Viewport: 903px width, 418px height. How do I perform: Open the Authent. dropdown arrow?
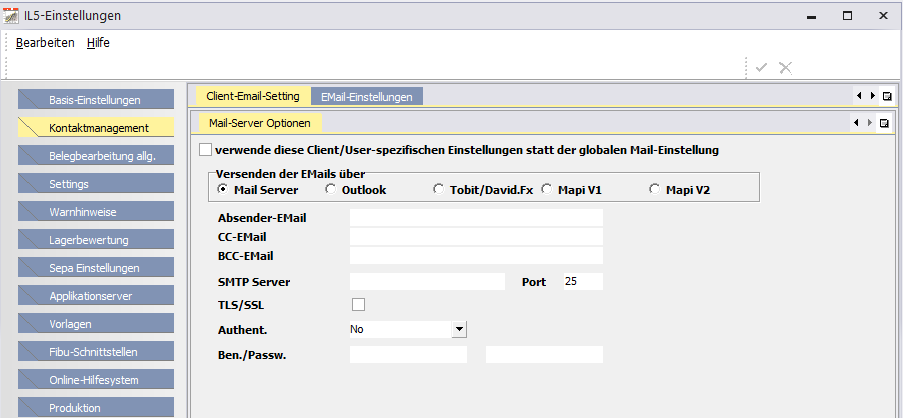pyautogui.click(x=459, y=329)
